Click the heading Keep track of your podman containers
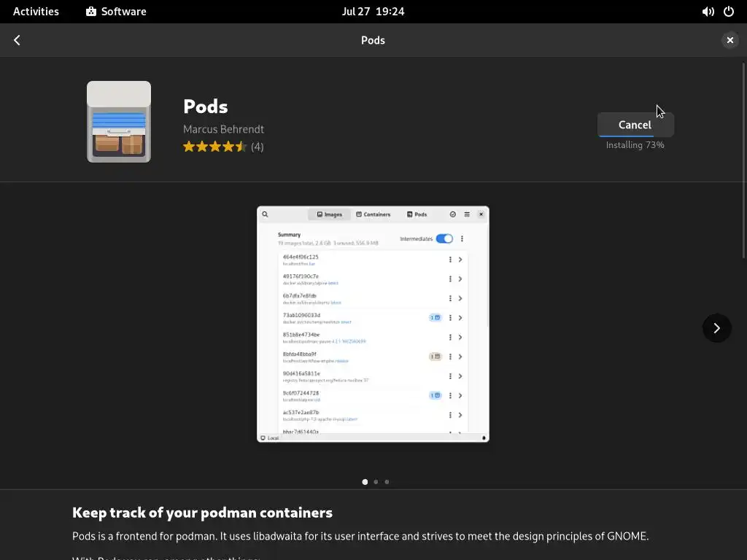 tap(203, 513)
